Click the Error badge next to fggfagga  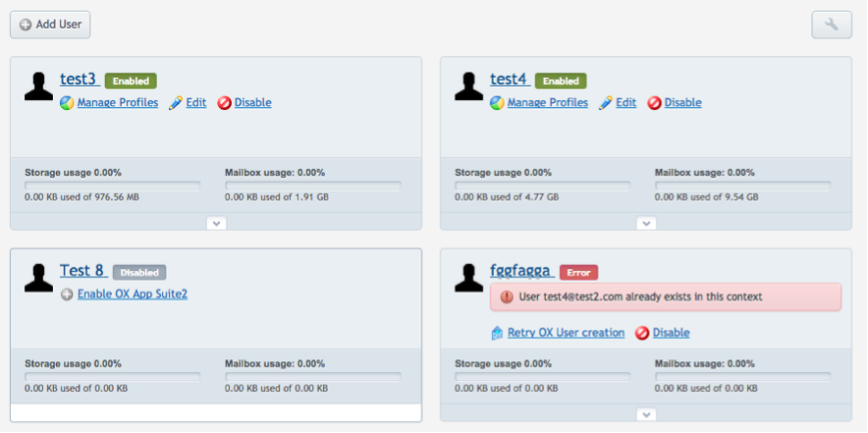pyautogui.click(x=578, y=272)
